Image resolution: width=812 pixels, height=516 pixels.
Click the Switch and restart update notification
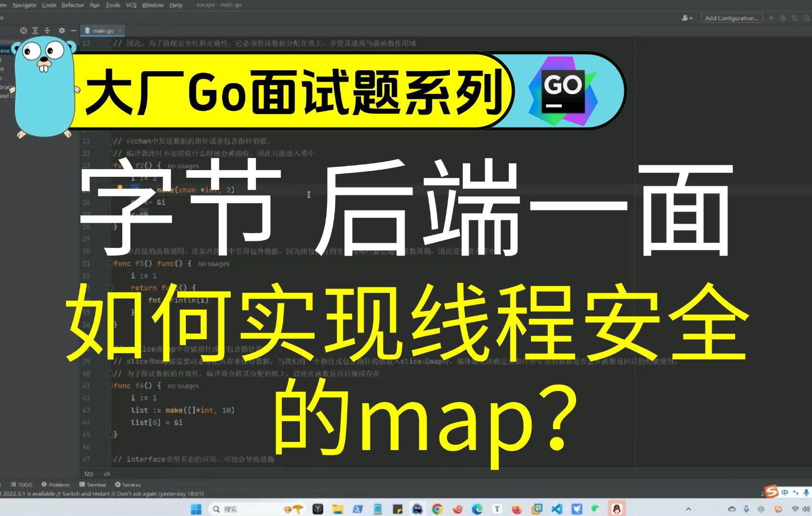pos(86,494)
